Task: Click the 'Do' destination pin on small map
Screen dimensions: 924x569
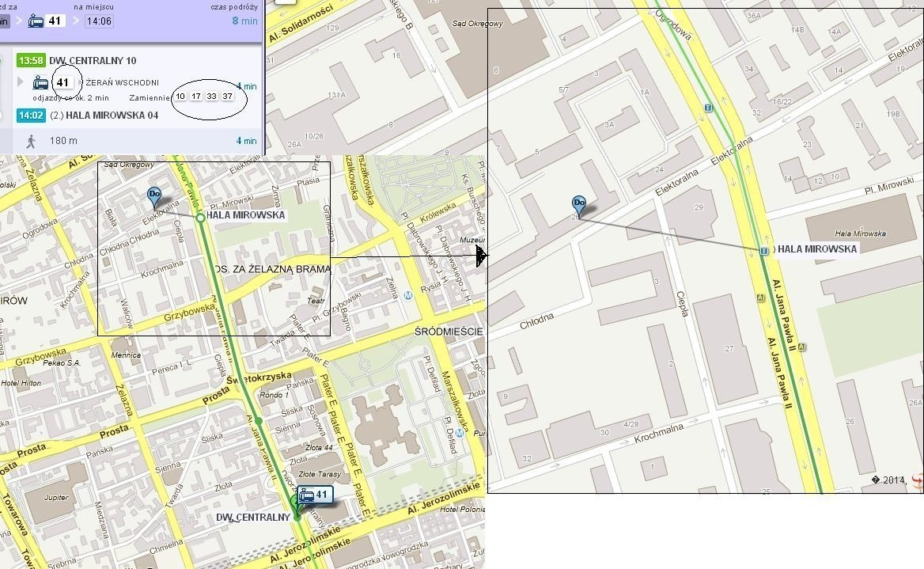Action: point(153,197)
